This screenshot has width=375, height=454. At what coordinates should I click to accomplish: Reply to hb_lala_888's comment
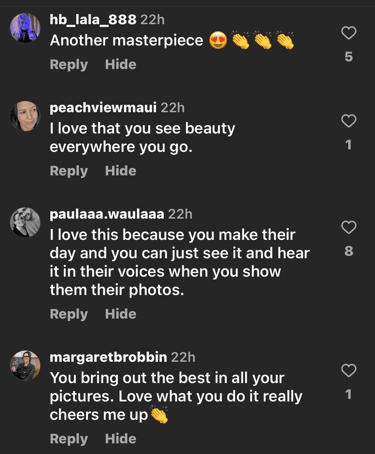click(69, 65)
